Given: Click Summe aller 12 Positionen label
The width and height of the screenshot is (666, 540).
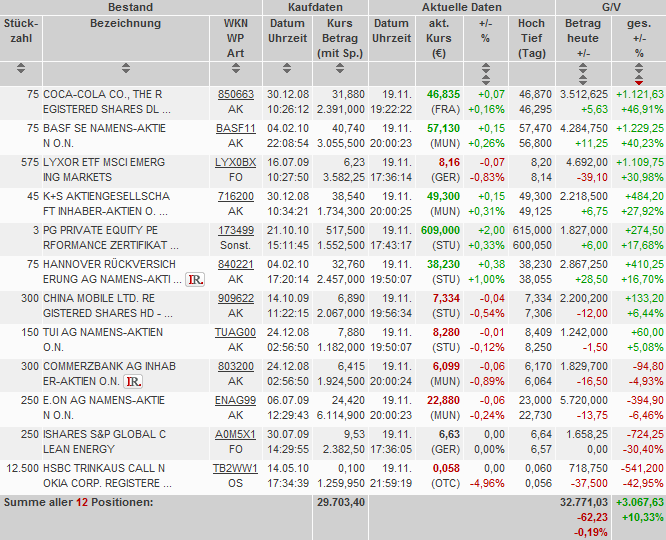Looking at the screenshot, I should (79, 502).
